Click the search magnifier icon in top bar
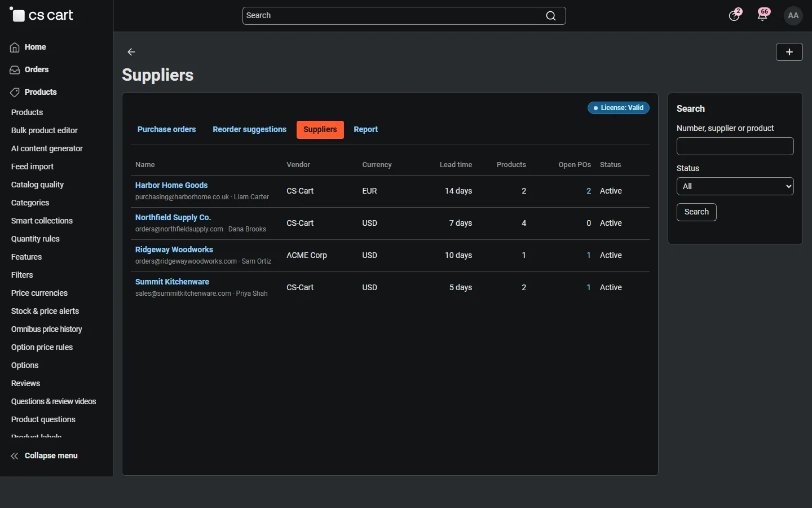This screenshot has width=812, height=508. click(x=551, y=16)
